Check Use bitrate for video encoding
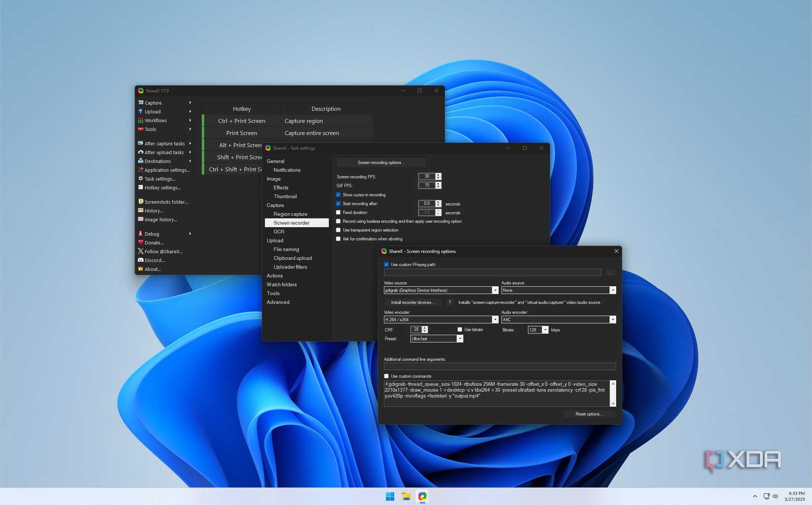Screen dimensions: 812x505 (x=460, y=329)
